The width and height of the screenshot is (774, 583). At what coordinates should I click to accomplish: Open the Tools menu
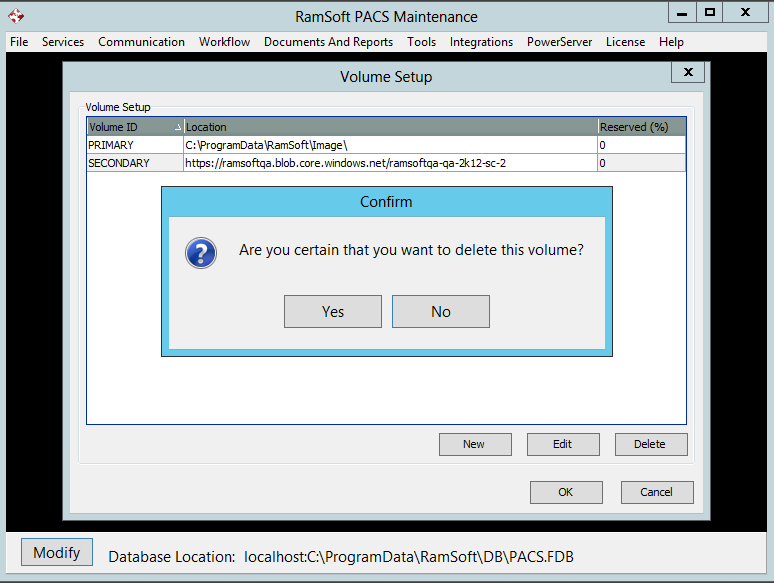[421, 42]
